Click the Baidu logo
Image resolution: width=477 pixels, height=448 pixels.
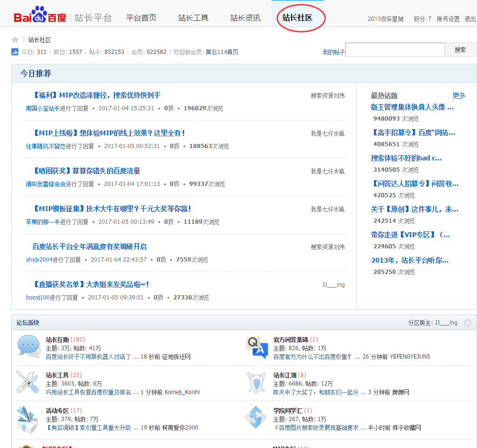[40, 15]
